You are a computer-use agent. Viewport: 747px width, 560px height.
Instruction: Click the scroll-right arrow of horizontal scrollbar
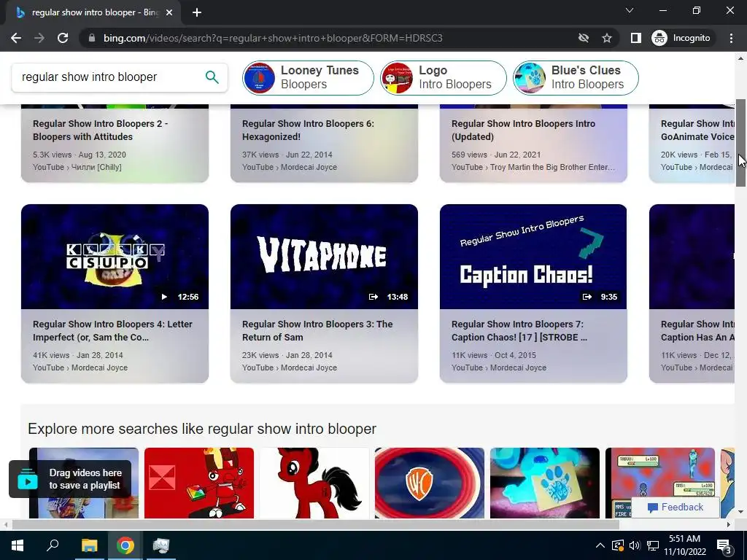pyautogui.click(x=729, y=524)
